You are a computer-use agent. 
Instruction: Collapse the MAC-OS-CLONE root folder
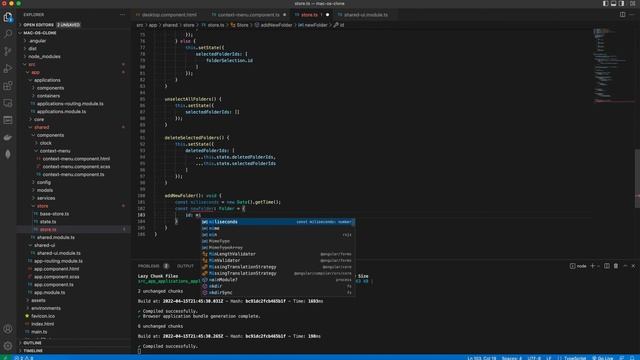click(73, 33)
